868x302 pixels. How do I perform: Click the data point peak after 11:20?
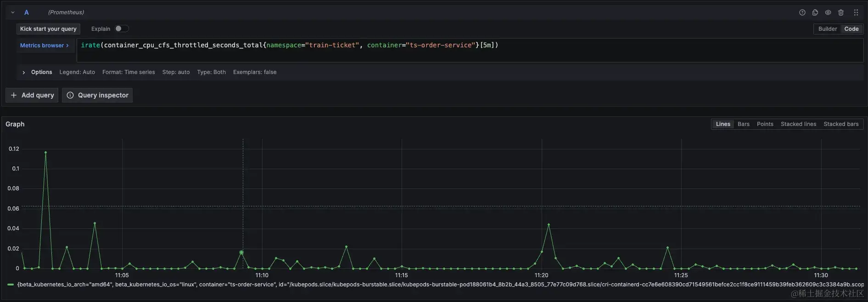(x=549, y=225)
